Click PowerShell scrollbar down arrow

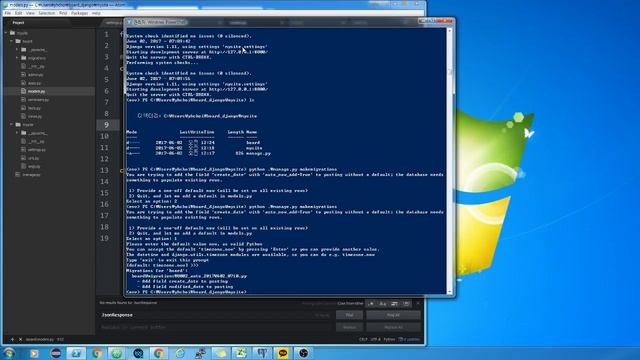(x=450, y=292)
